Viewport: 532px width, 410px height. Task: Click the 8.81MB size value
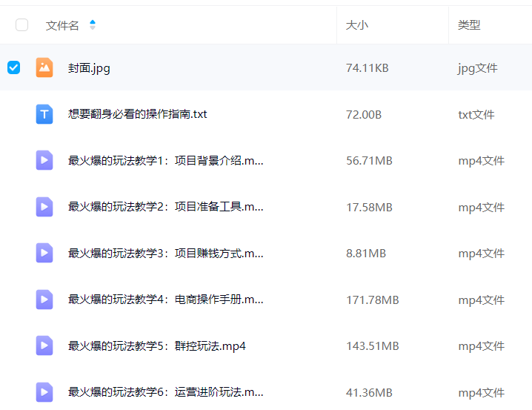(x=366, y=254)
